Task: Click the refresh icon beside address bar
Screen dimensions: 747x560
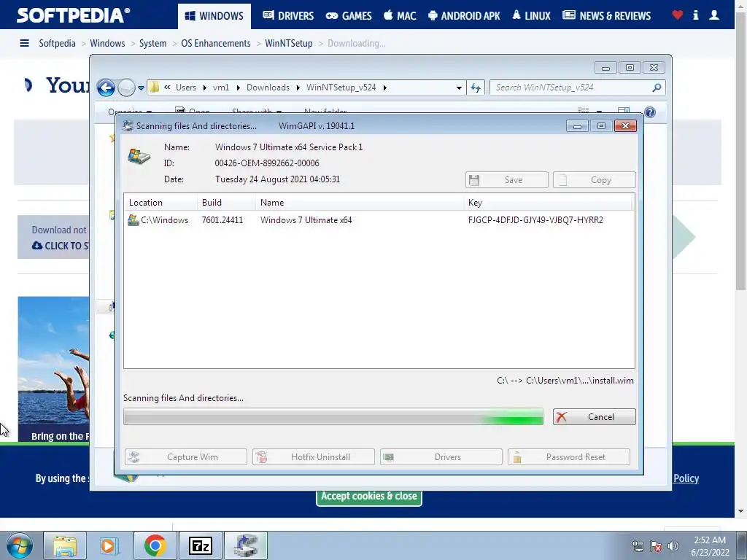Action: point(476,87)
